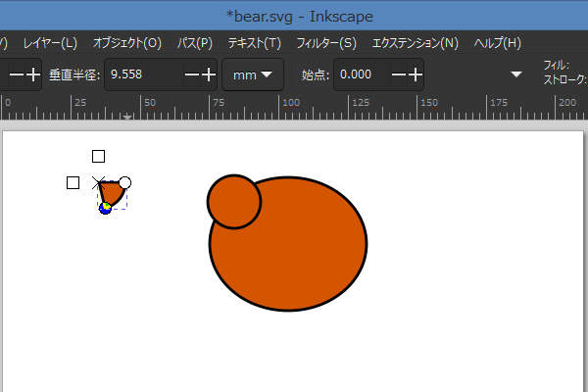Select the small orange circle ear
This screenshot has width=588, height=392.
[233, 202]
